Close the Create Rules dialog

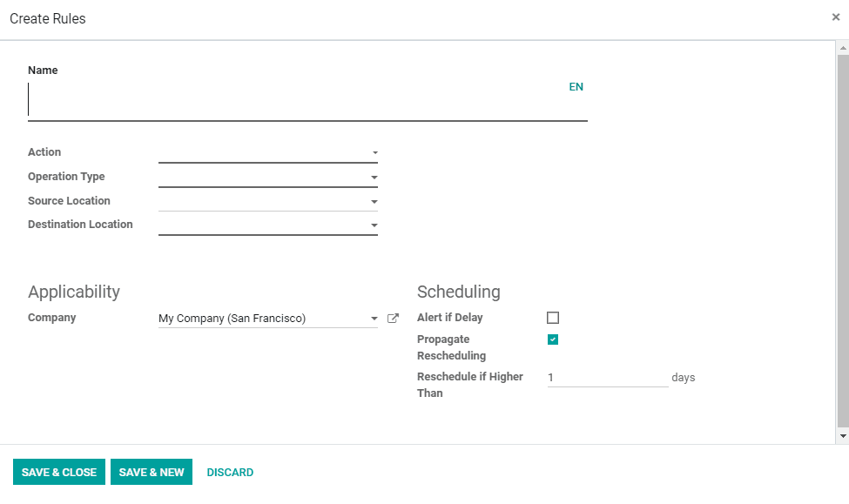click(836, 17)
